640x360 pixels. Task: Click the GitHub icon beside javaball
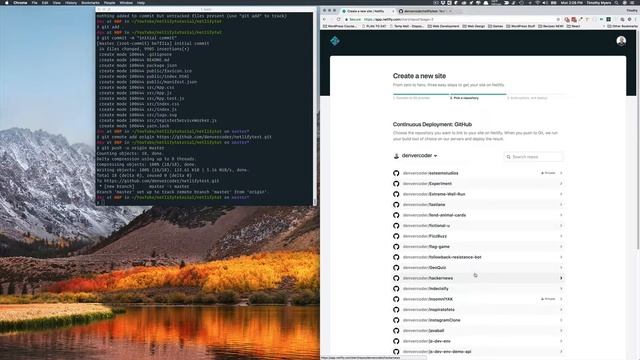396,331
